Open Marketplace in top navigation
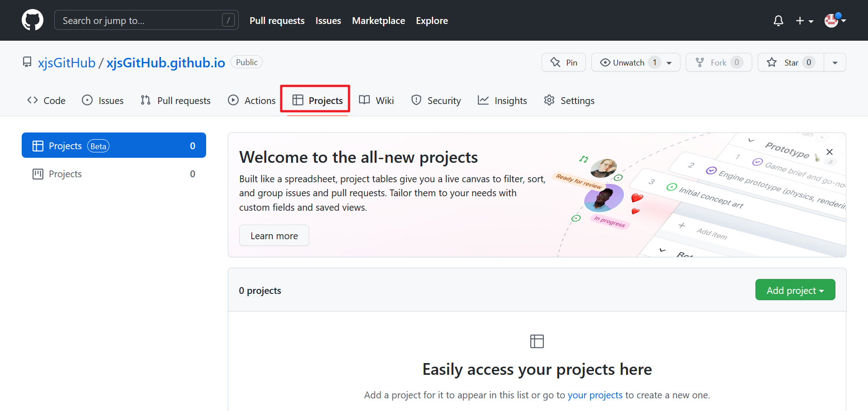 point(378,21)
